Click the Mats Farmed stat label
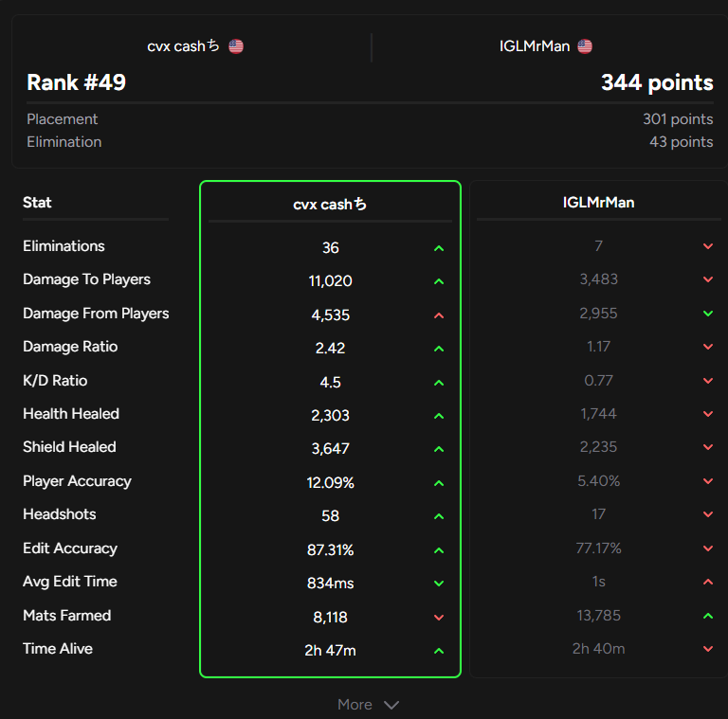 (x=67, y=616)
